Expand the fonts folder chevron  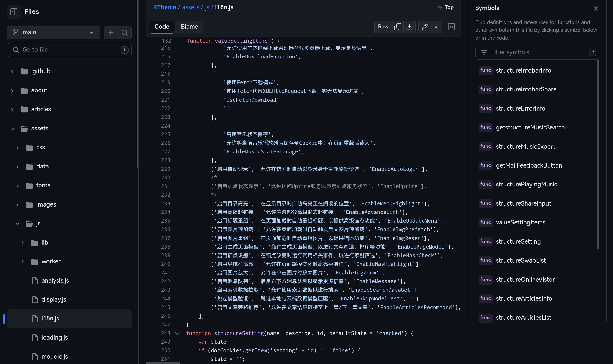click(x=17, y=185)
